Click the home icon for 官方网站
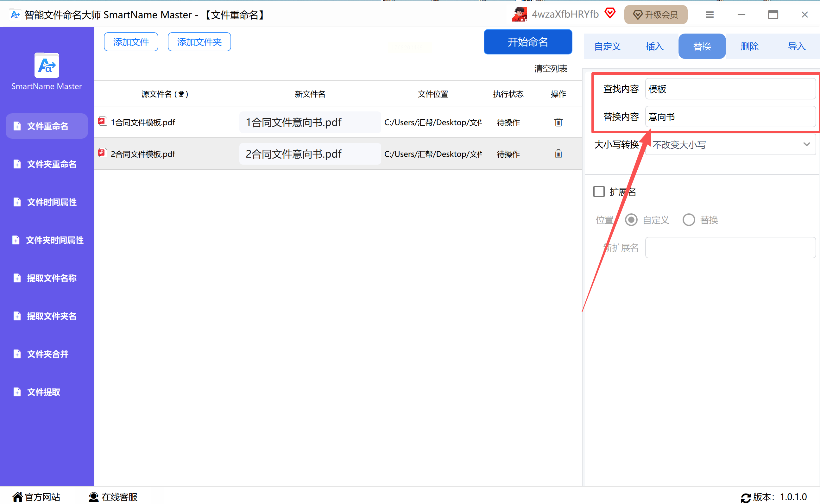 [x=17, y=497]
